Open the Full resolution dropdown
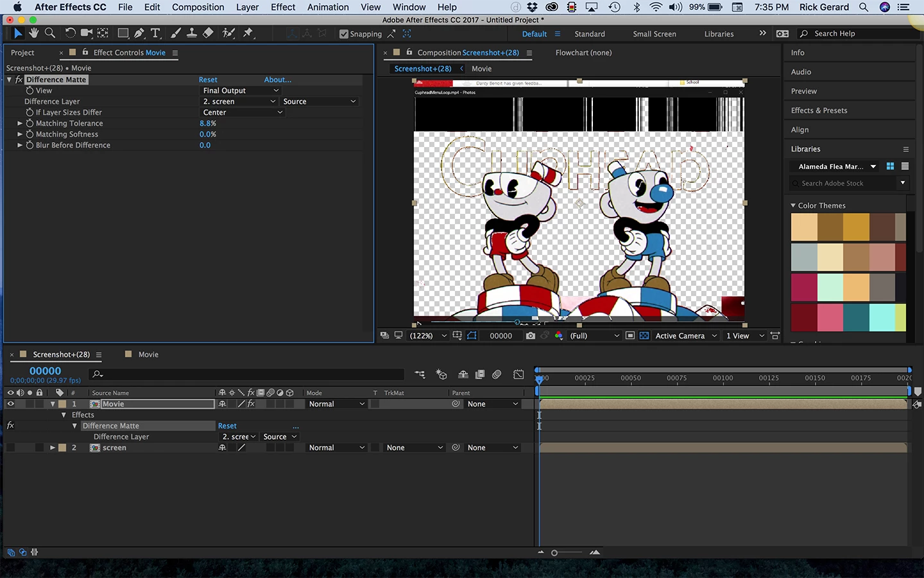Image resolution: width=924 pixels, height=578 pixels. pos(594,336)
